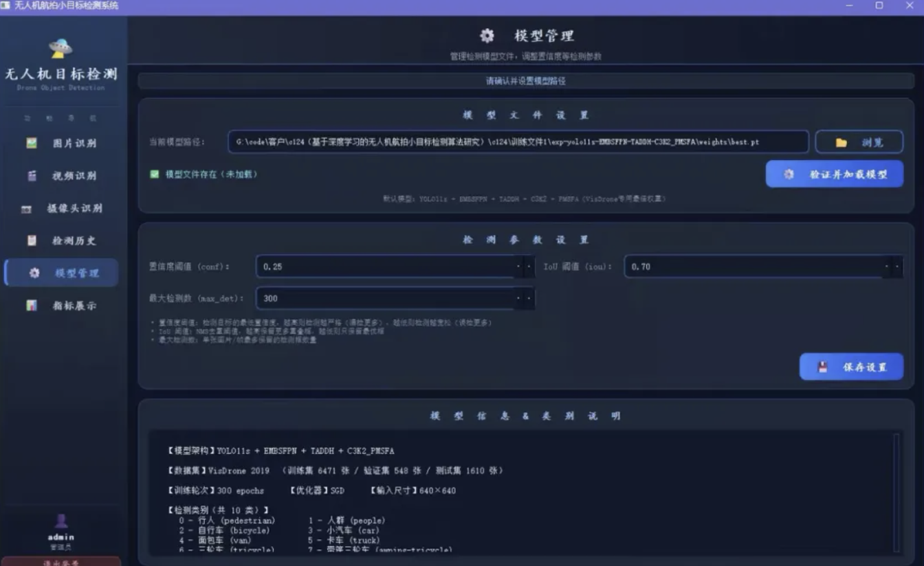Screen dimensions: 924x566
Task: Click the right stepper arrow of 置信度阈值
Action: click(529, 267)
